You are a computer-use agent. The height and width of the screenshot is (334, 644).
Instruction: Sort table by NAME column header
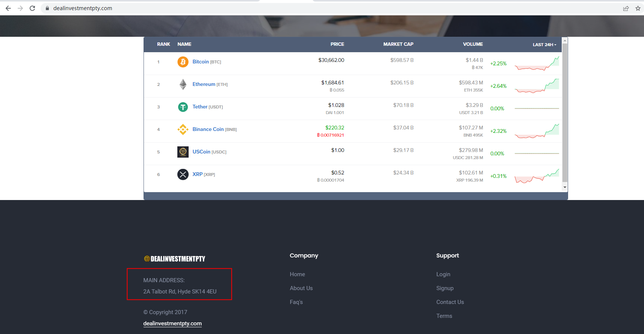tap(184, 44)
